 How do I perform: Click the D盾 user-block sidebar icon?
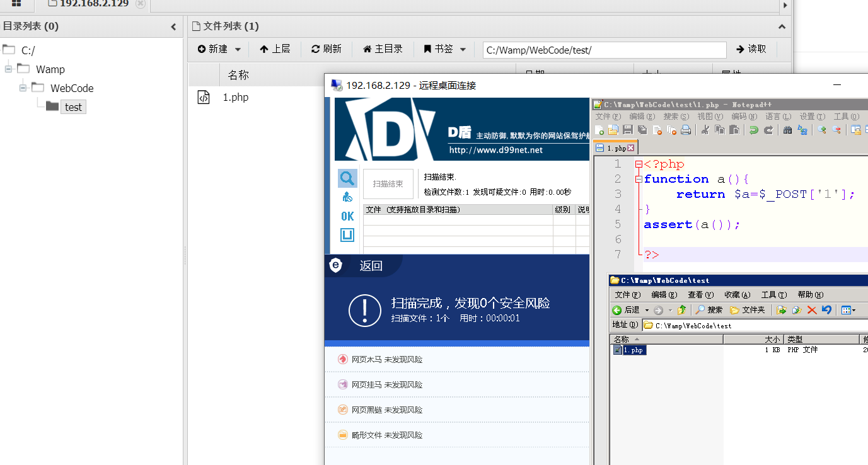347,197
